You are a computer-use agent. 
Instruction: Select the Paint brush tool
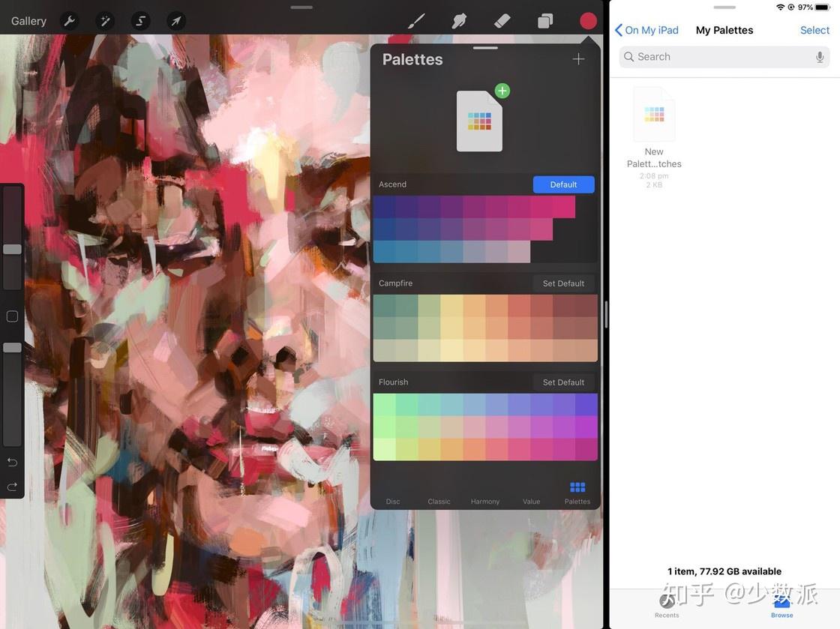(x=415, y=20)
